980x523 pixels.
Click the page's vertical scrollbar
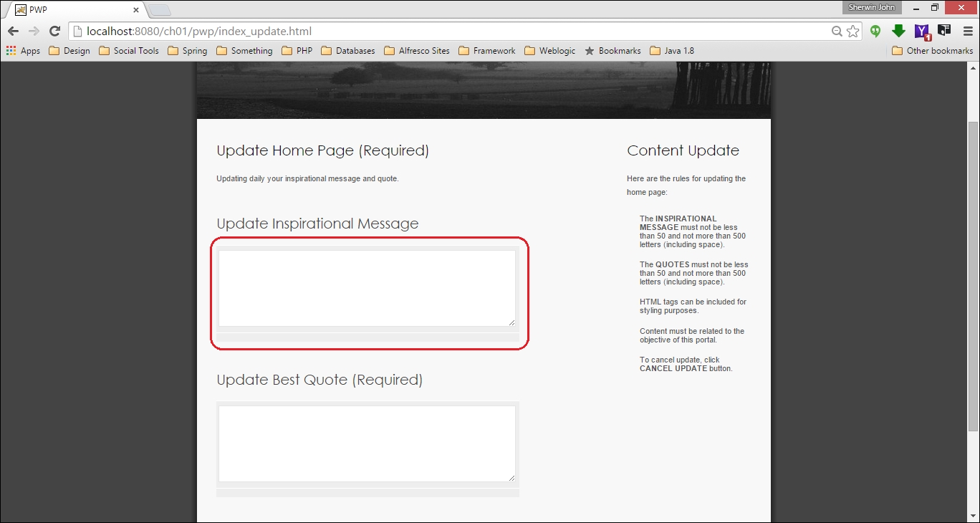(x=974, y=276)
